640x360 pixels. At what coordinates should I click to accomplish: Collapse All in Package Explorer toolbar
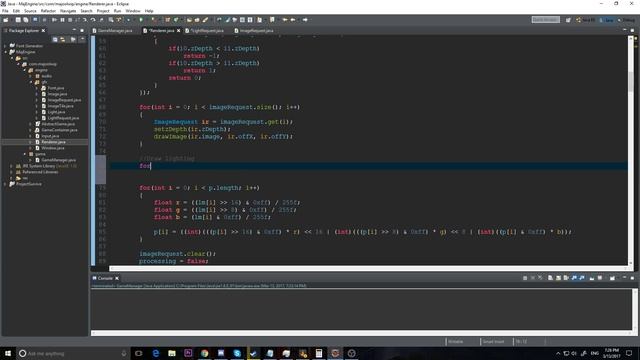coord(55,39)
